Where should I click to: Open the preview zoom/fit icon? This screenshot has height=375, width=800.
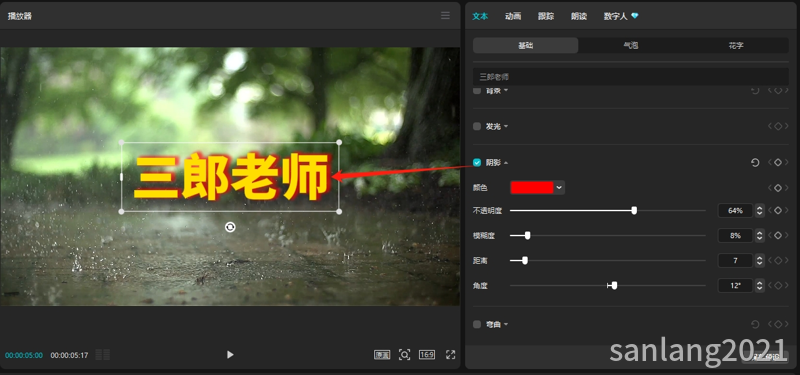click(x=405, y=355)
